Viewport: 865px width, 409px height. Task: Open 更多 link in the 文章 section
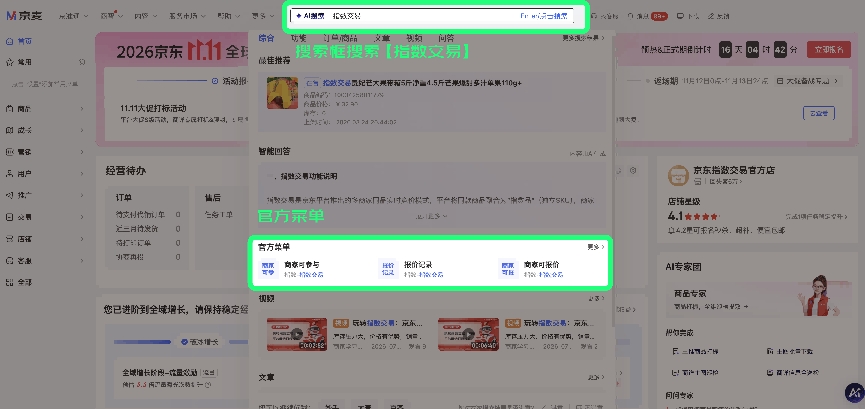click(x=596, y=378)
